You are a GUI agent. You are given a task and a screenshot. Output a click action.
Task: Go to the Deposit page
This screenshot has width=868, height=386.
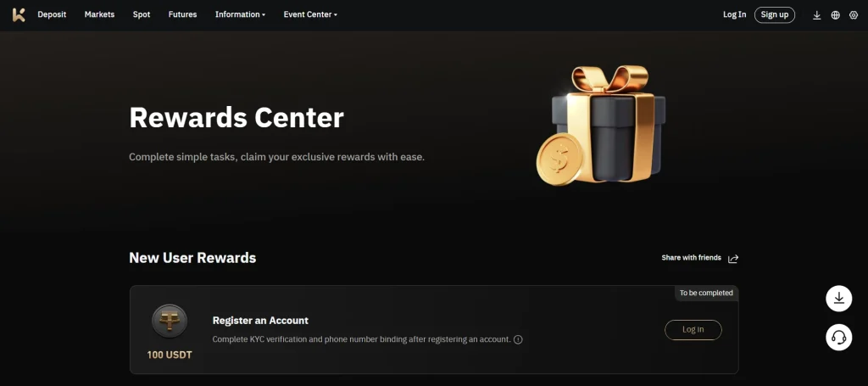click(52, 15)
